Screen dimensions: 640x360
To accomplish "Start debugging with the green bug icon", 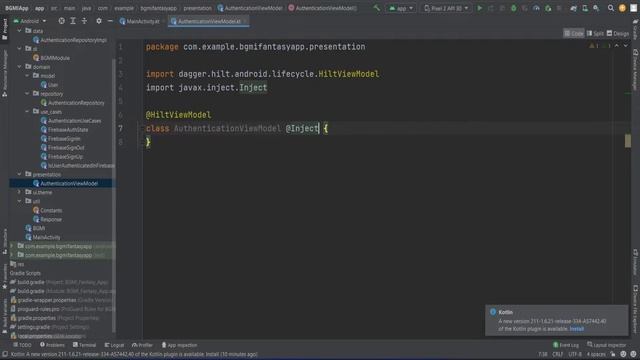I will coord(513,8).
